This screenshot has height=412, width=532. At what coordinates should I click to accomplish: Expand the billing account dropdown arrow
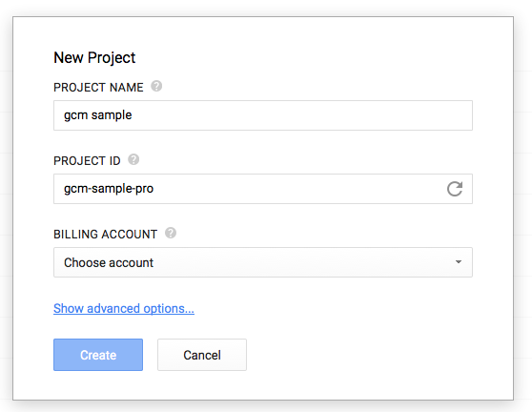coord(459,262)
